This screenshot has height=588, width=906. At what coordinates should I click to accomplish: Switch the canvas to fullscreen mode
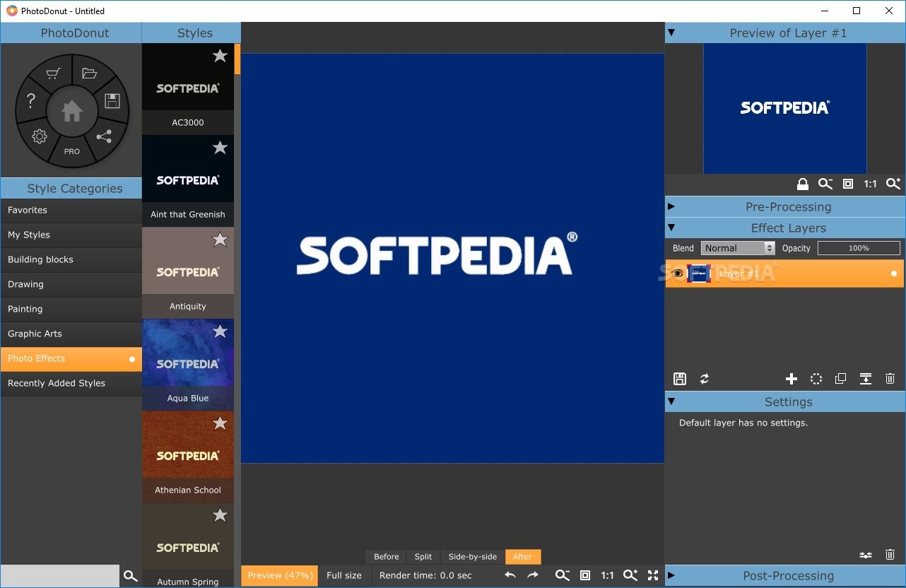[x=653, y=575]
